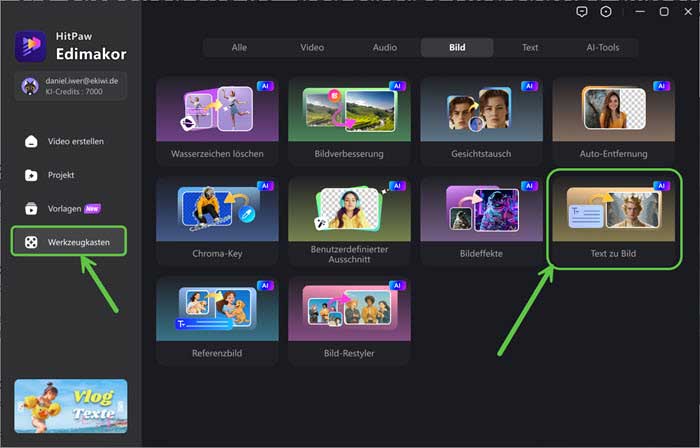Switch to the Video tab
700x448 pixels.
click(x=312, y=47)
